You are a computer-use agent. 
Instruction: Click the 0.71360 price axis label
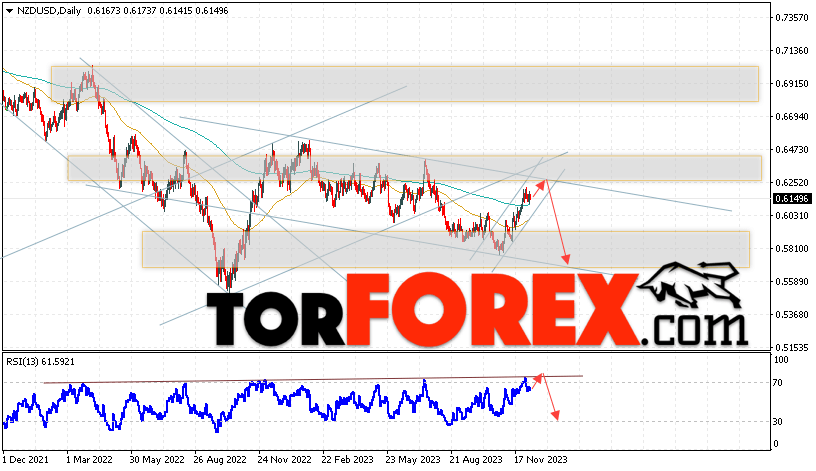[792, 50]
